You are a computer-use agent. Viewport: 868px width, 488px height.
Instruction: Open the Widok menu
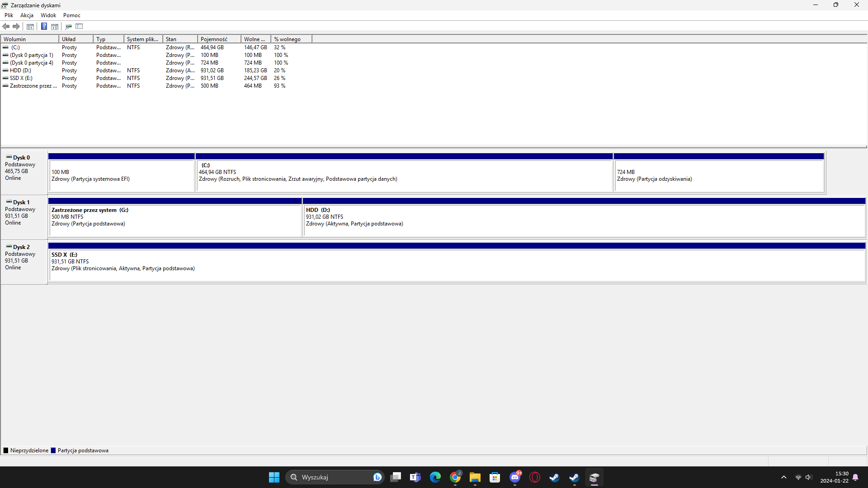48,15
